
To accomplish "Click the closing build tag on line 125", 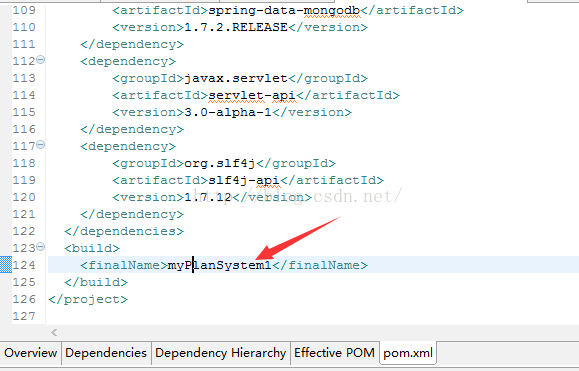I will point(96,282).
